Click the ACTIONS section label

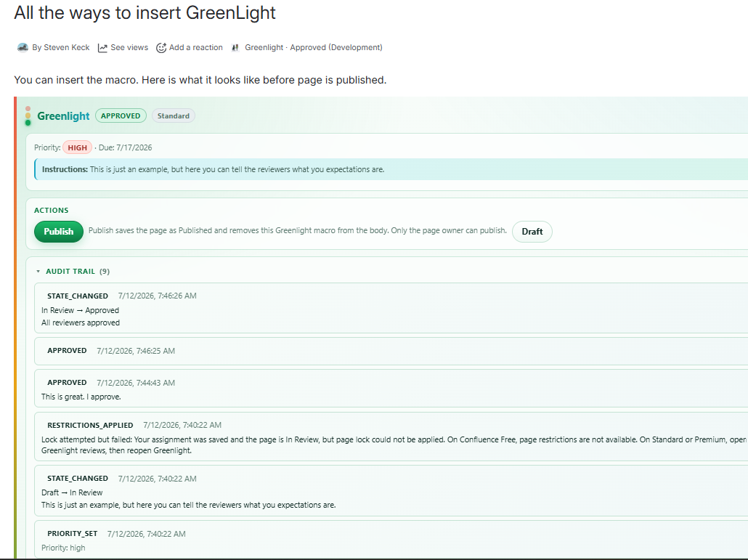click(x=52, y=211)
